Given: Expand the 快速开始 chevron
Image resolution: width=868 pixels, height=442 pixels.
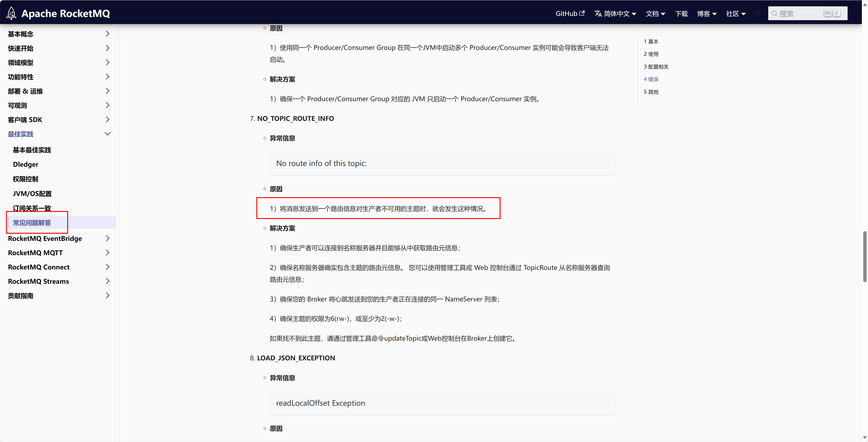Looking at the screenshot, I should [x=107, y=48].
